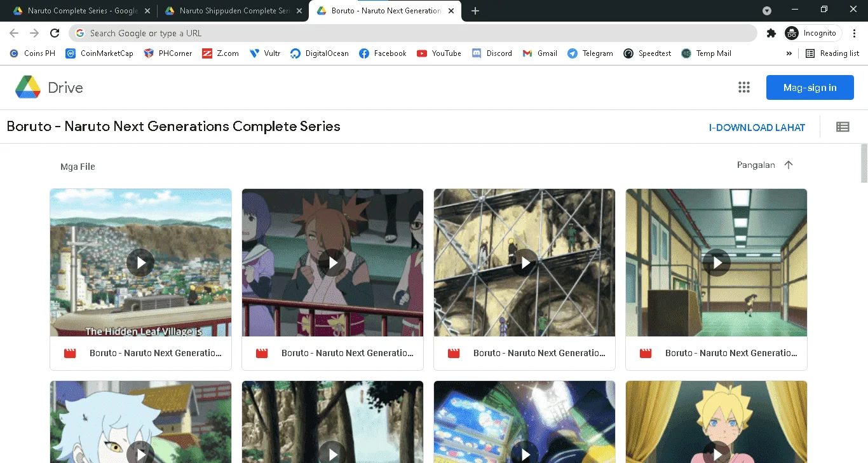Go forward with the browser forward arrow

tap(34, 33)
